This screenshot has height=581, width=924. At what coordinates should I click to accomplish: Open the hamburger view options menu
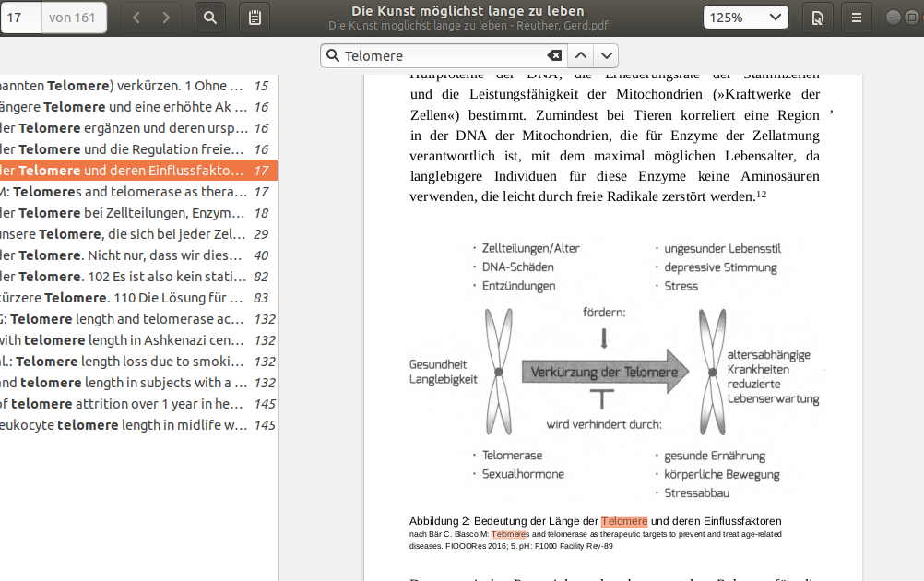pos(857,18)
